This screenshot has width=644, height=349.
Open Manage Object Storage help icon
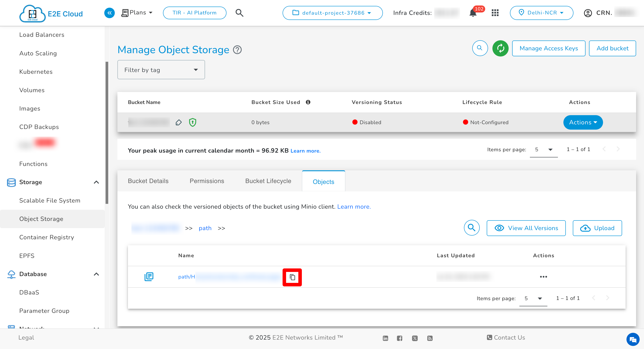coord(237,50)
